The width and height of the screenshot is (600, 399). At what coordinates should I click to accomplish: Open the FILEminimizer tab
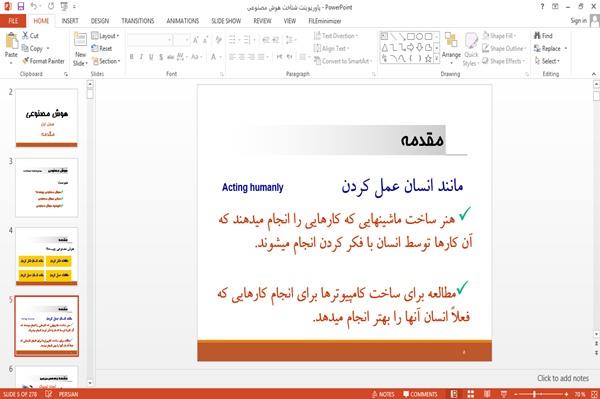click(x=325, y=21)
